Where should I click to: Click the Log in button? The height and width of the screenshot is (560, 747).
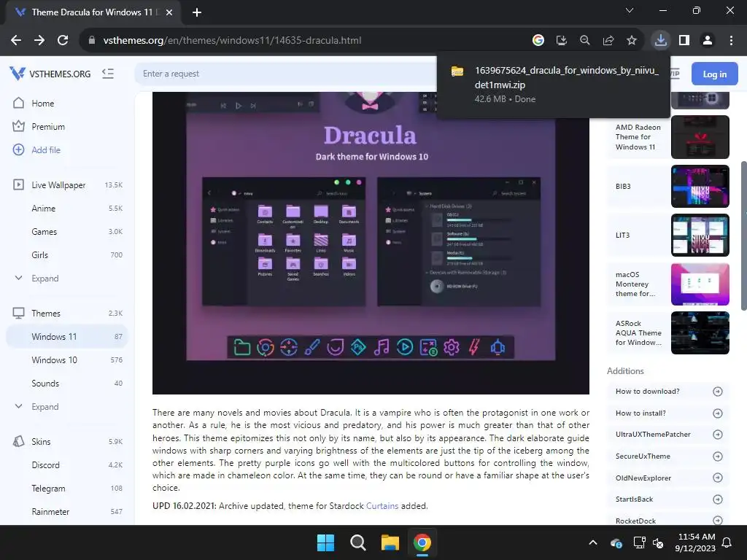point(715,74)
